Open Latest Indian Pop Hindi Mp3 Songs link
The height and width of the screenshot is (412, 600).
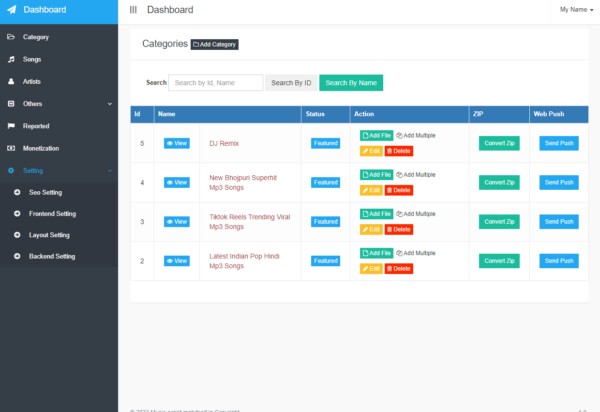tap(244, 261)
